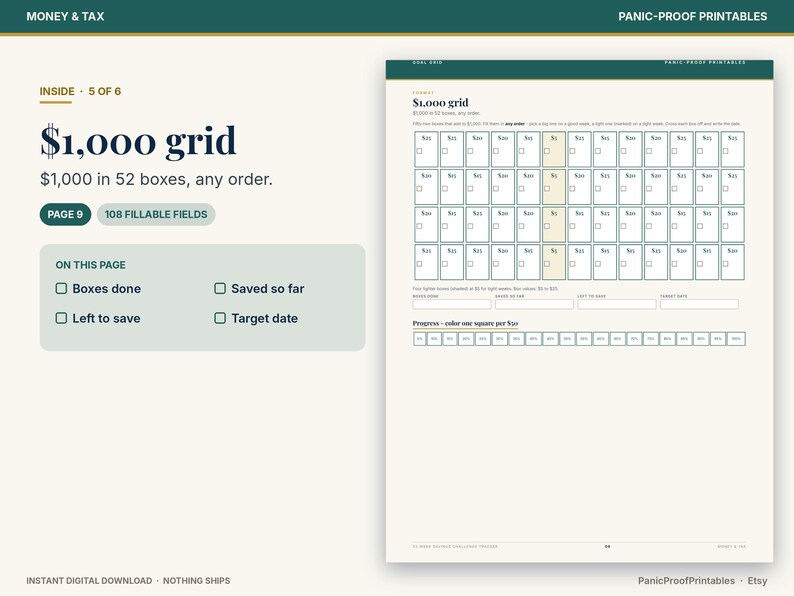Viewport: 794px width, 596px height.
Task: Tick the Saved so far checkbox
Action: coord(220,289)
